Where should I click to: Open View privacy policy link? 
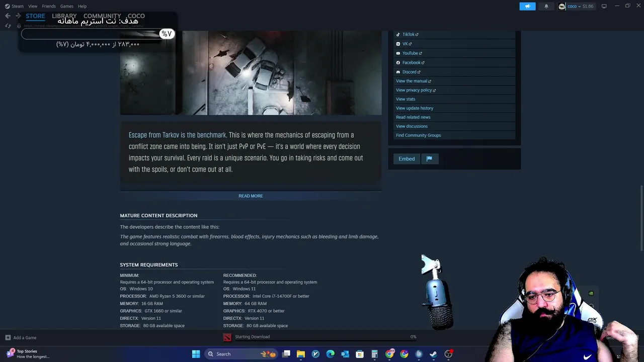point(416,90)
